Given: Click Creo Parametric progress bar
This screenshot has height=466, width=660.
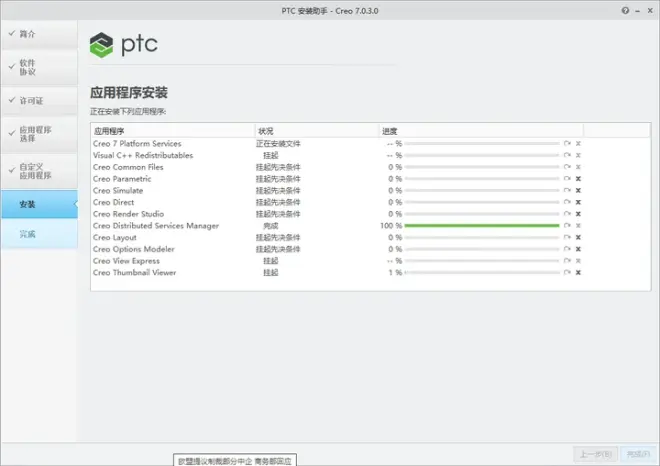Looking at the screenshot, I should pyautogui.click(x=482, y=178).
